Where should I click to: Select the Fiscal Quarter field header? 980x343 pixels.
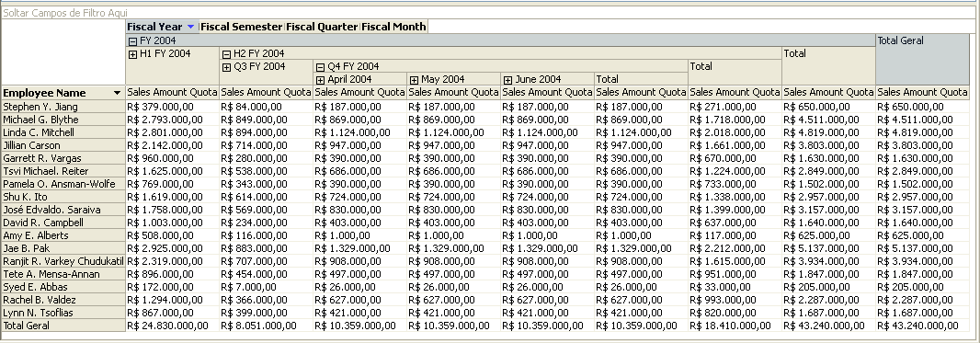[322, 27]
